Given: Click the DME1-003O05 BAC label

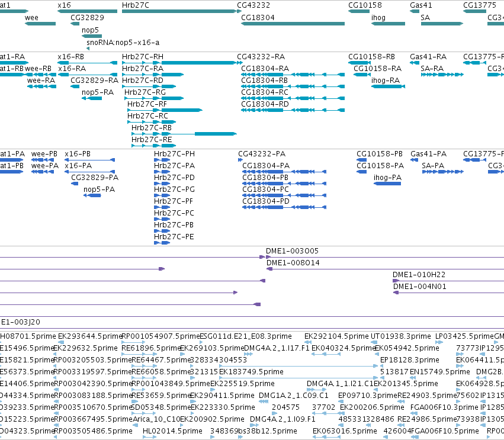Looking at the screenshot, I should (292, 251).
